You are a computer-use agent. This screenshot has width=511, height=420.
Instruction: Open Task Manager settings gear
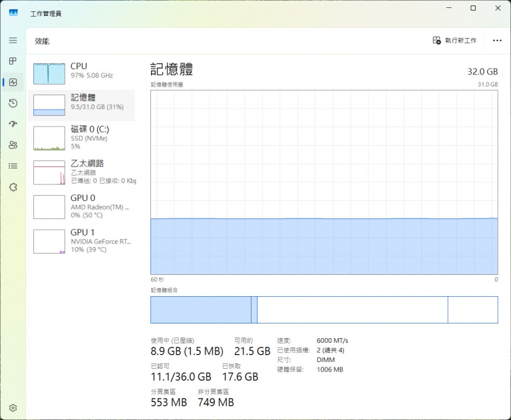[x=13, y=407]
